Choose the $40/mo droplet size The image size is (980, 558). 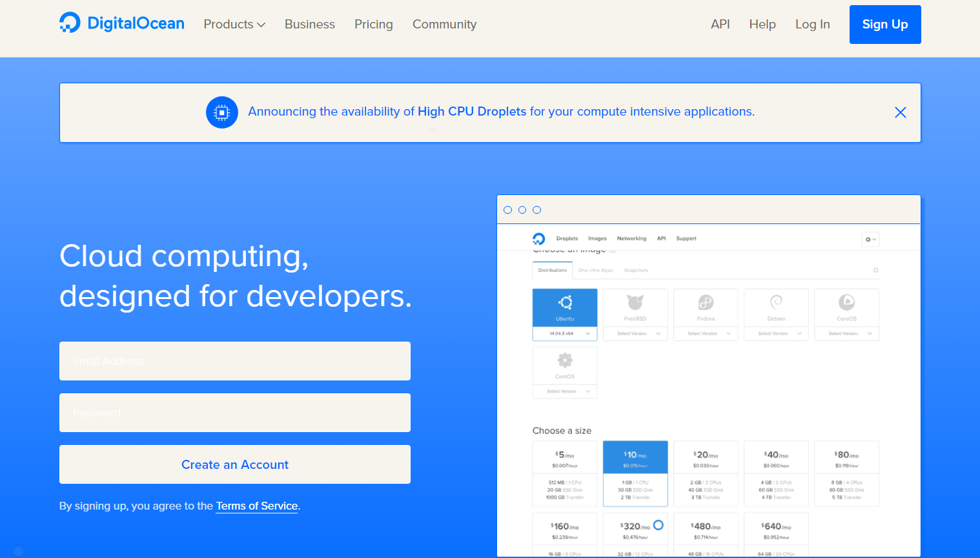(x=776, y=475)
